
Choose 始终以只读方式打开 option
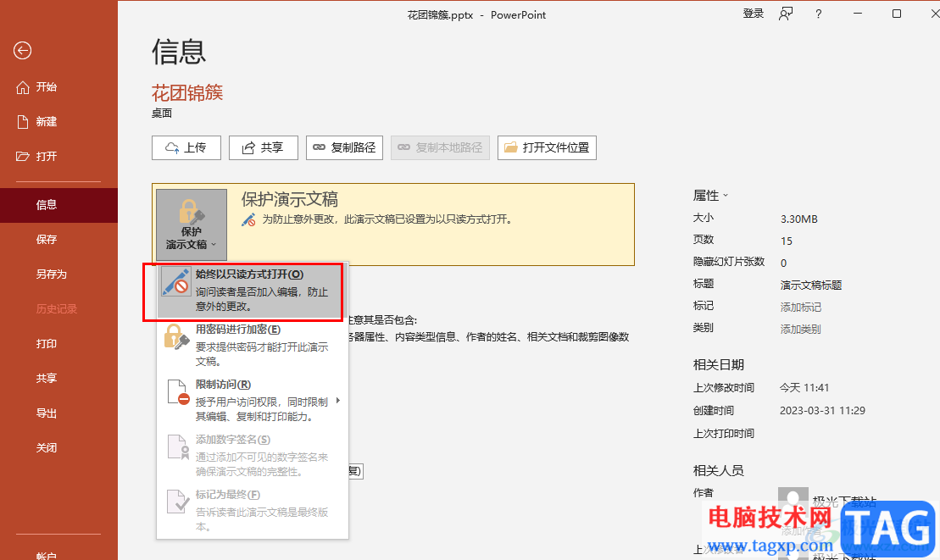click(252, 291)
